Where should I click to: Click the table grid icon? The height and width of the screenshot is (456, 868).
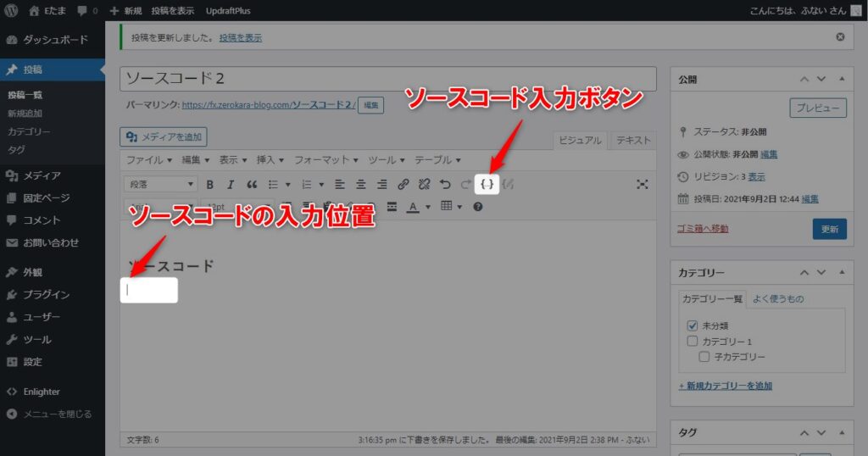coord(446,206)
